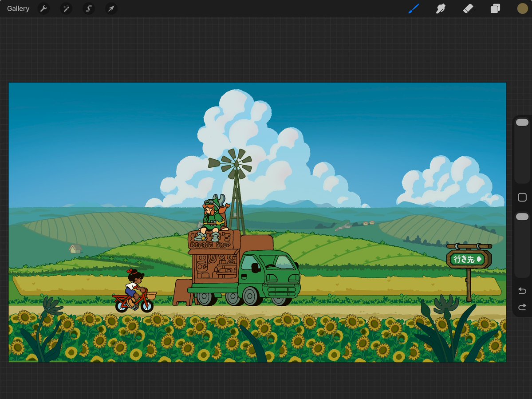This screenshot has width=532, height=399.
Task: Select the Eraser tool
Action: [x=468, y=8]
